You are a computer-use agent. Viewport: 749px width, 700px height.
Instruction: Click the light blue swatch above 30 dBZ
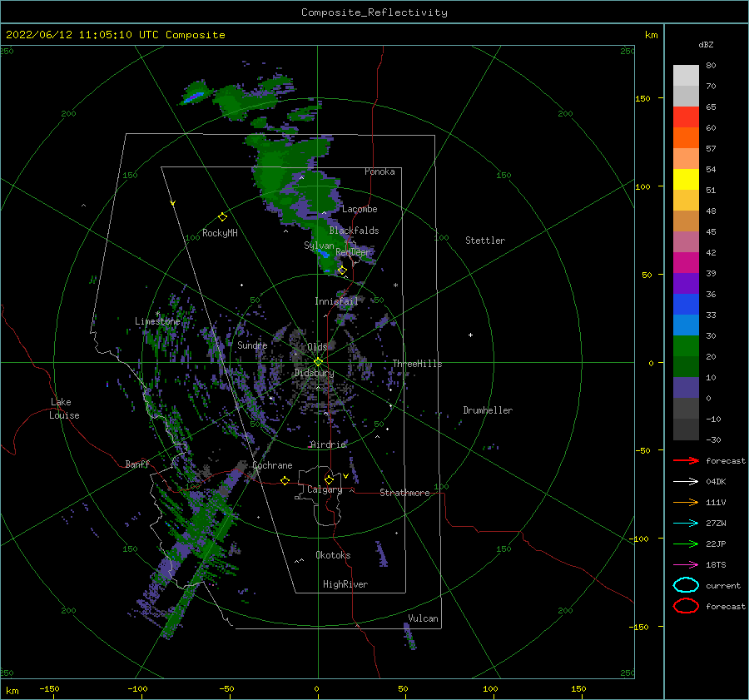pos(686,325)
